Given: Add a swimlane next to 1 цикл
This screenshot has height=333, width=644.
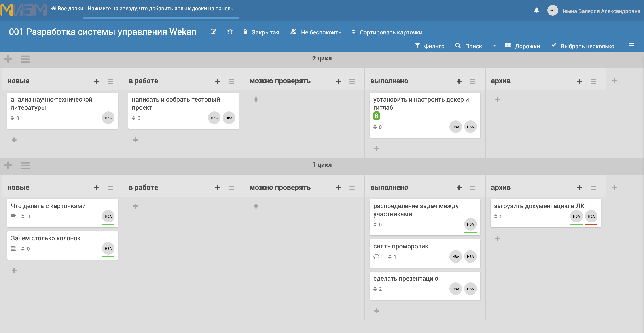Looking at the screenshot, I should pyautogui.click(x=8, y=165).
